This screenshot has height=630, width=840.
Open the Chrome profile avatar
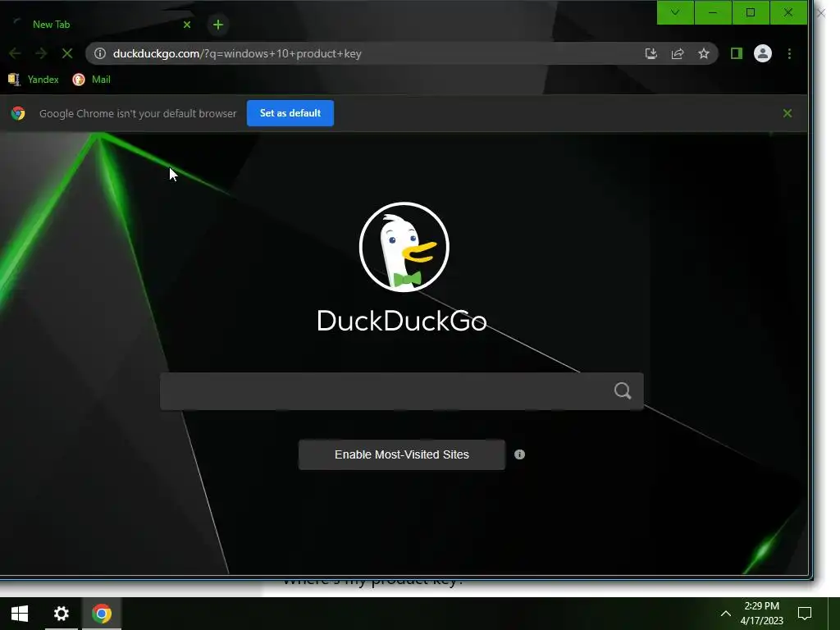tap(763, 53)
